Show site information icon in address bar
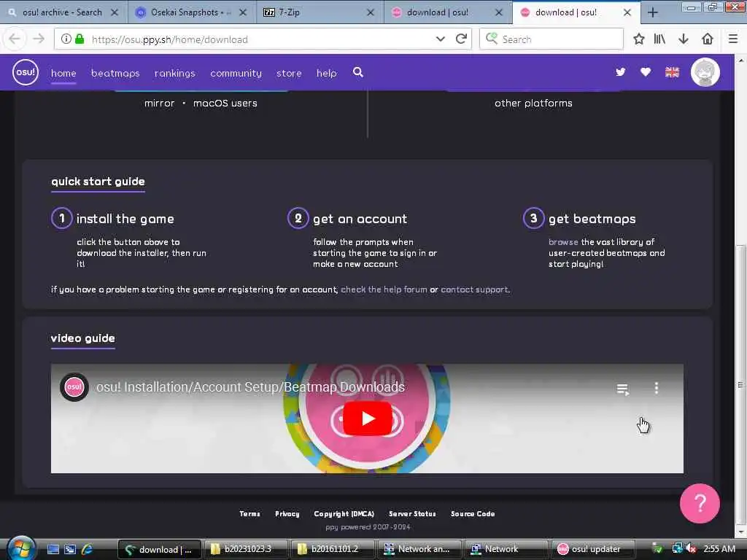Screen dimensions: 747x560 [66, 39]
